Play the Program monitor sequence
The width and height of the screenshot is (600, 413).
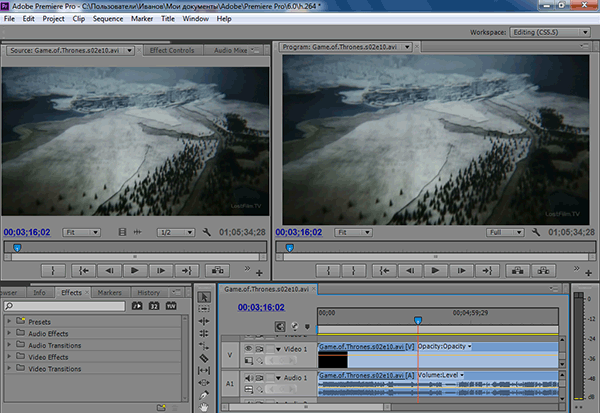coord(435,271)
